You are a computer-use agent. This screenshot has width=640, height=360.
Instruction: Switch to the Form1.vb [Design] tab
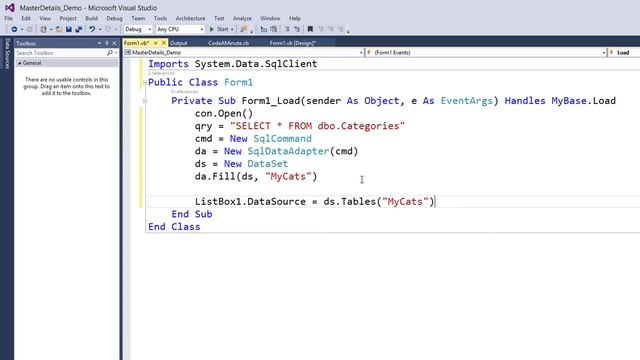[292, 43]
